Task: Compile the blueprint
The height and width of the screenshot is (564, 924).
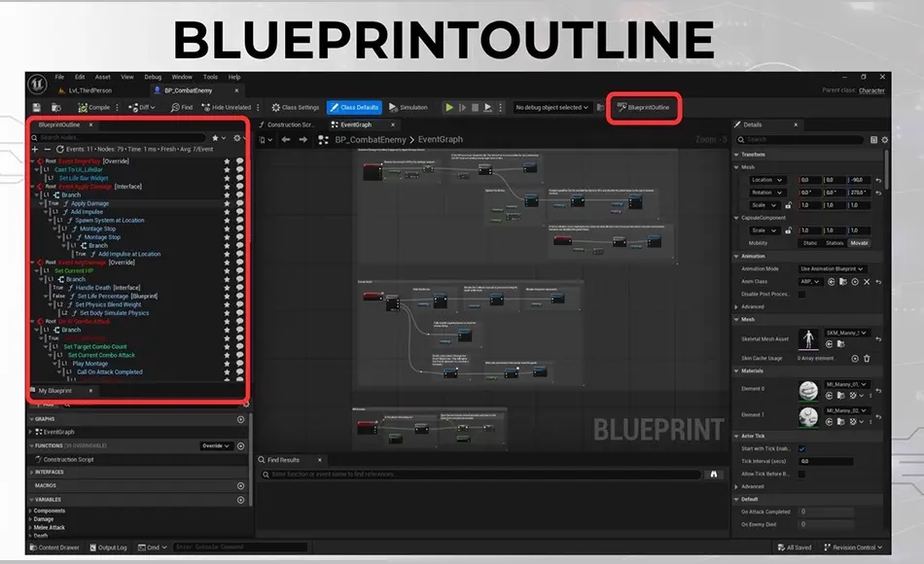Action: pyautogui.click(x=93, y=107)
